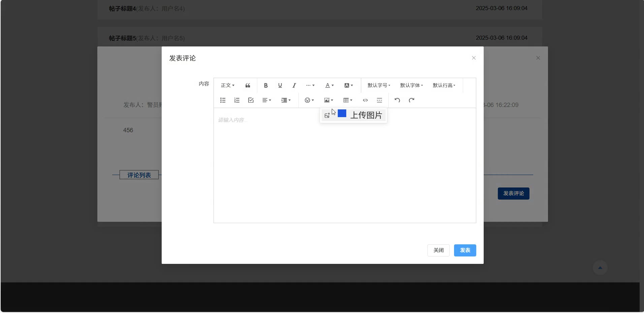The height and width of the screenshot is (313, 644).
Task: Insert a blockquote
Action: pyautogui.click(x=248, y=85)
